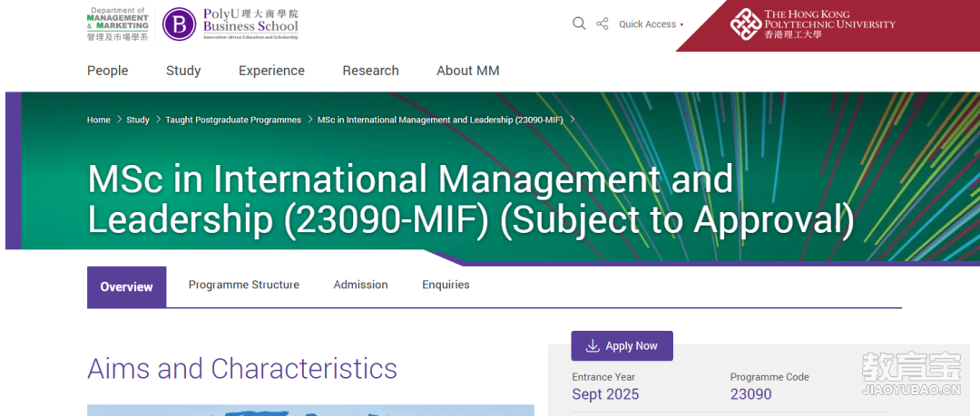Click Department of Management & Marketing logo
Image resolution: width=980 pixels, height=416 pixels.
point(117,24)
